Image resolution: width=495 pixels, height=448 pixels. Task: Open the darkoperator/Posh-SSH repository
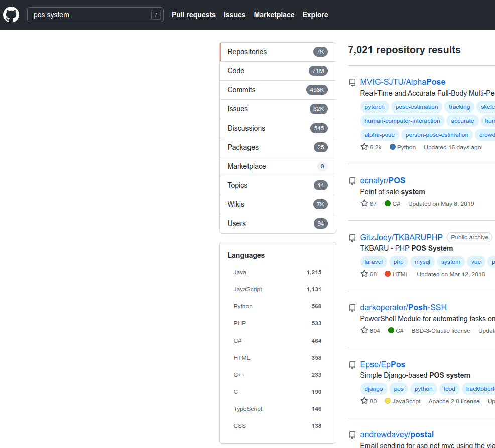pyautogui.click(x=404, y=307)
